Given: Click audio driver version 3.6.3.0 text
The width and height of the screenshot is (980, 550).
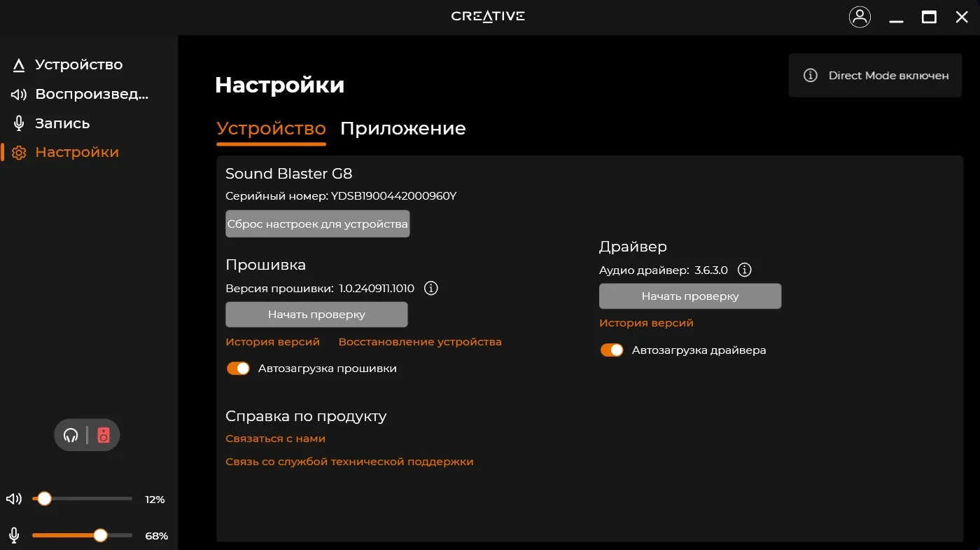Looking at the screenshot, I should (711, 270).
